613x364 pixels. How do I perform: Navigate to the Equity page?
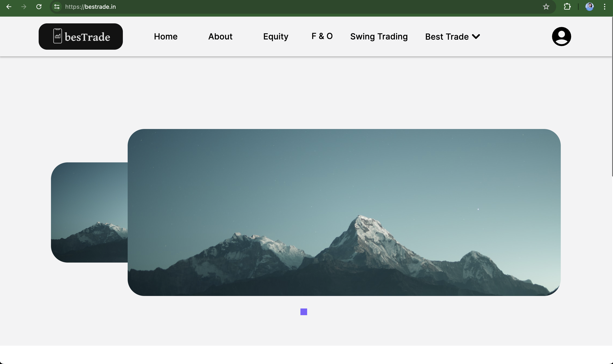(x=275, y=37)
